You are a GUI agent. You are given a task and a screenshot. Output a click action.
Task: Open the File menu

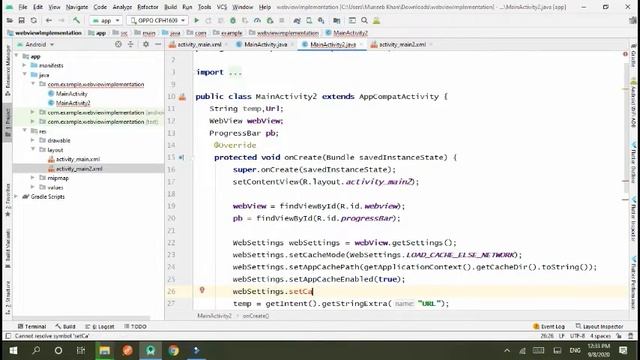tap(23, 7)
